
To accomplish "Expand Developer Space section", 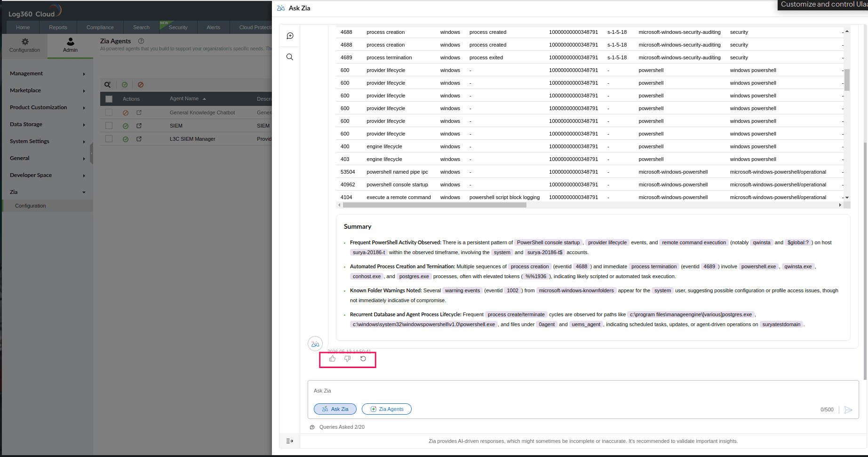I will (x=47, y=175).
